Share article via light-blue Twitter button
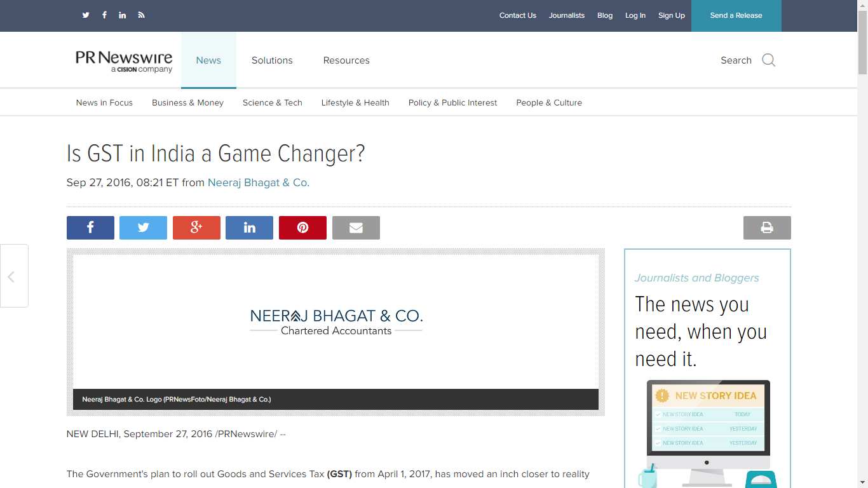The image size is (868, 488). tap(144, 227)
